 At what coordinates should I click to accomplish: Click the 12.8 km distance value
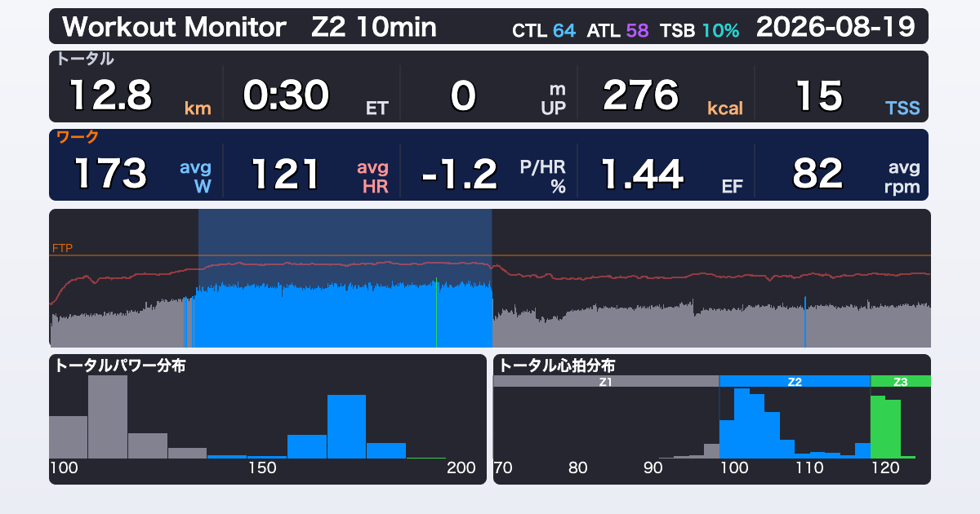coord(110,95)
